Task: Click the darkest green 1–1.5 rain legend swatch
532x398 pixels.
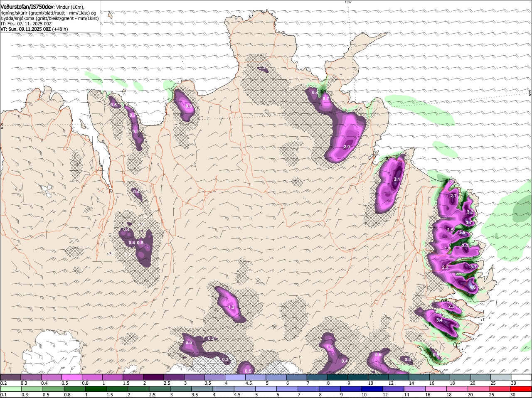Action: (96, 388)
